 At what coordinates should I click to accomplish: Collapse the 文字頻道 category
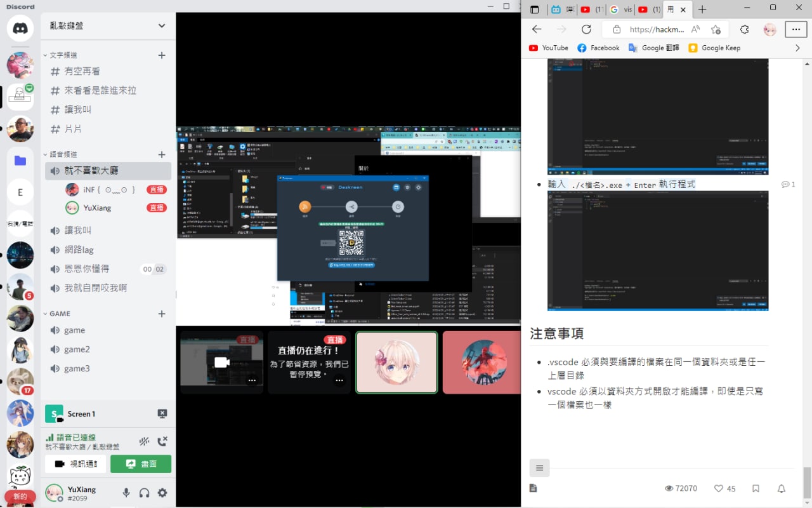[63, 55]
